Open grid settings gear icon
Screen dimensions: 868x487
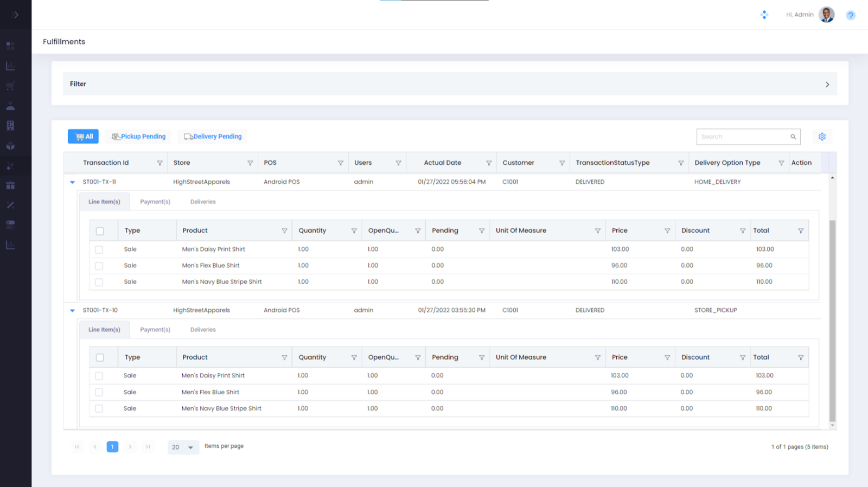coord(822,137)
